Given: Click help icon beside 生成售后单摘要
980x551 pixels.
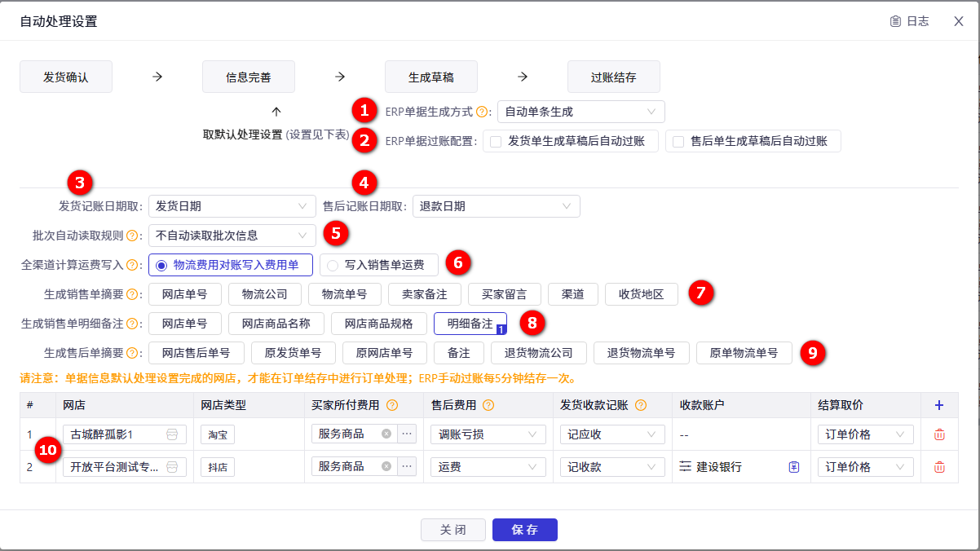Looking at the screenshot, I should click(x=132, y=353).
